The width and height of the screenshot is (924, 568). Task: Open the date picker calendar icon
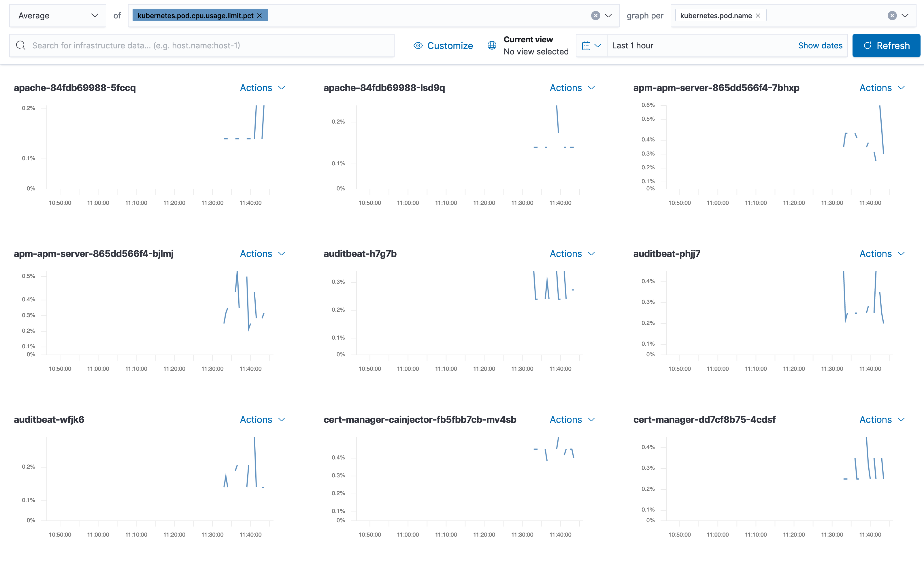(x=587, y=46)
